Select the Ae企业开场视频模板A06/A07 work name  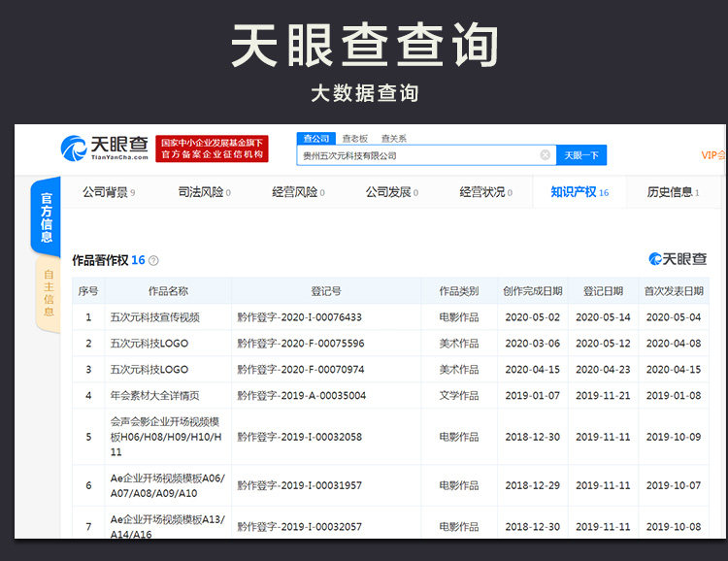pos(167,485)
